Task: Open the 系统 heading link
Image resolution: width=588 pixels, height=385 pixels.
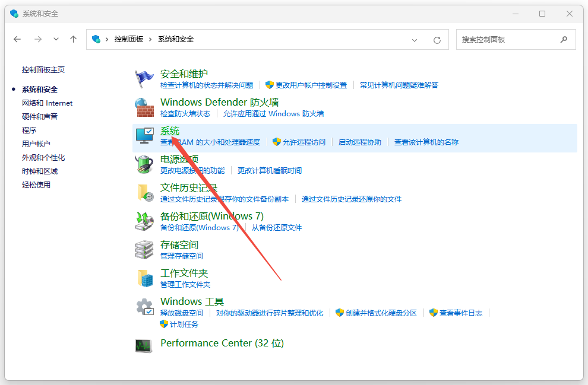Action: 170,131
